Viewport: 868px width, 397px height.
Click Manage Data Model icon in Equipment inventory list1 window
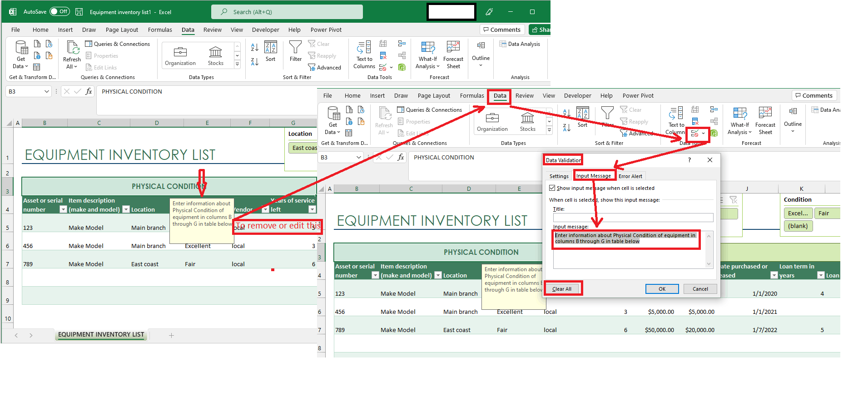coord(402,67)
